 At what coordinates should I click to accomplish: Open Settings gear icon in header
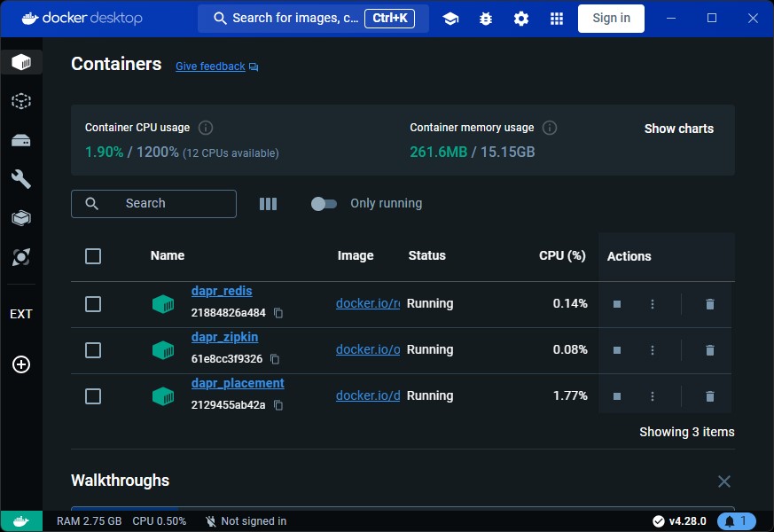pyautogui.click(x=521, y=19)
